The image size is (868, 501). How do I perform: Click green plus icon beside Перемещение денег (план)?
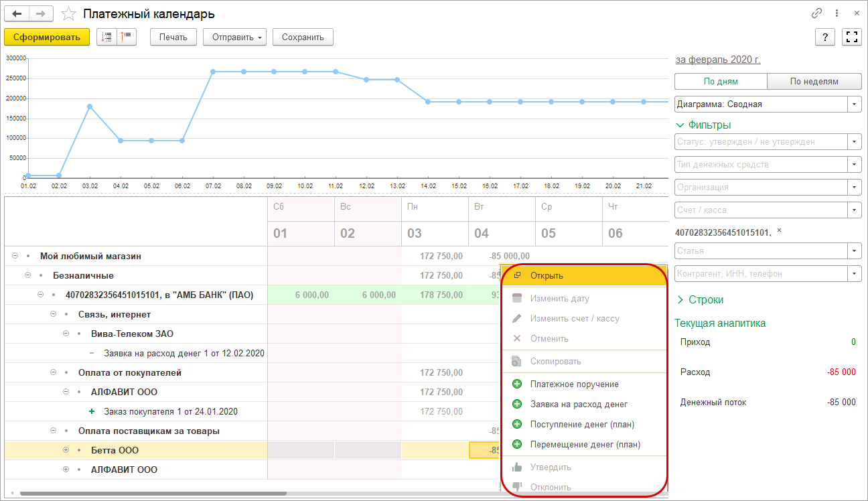pos(516,444)
